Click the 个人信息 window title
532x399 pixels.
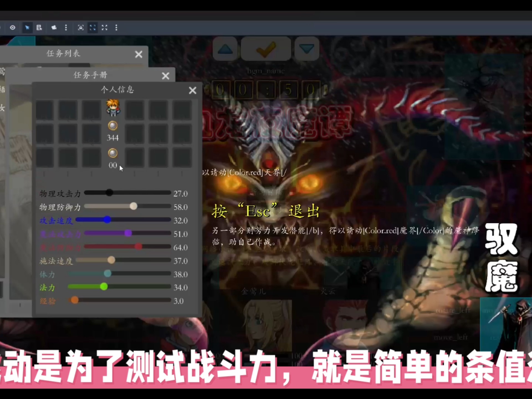[x=117, y=89]
